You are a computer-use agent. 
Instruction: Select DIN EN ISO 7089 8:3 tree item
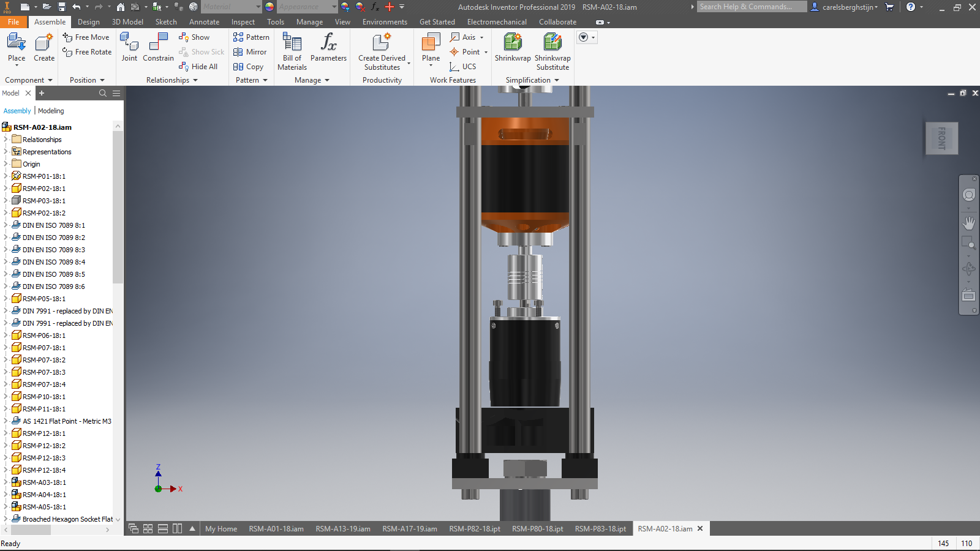[x=54, y=250]
